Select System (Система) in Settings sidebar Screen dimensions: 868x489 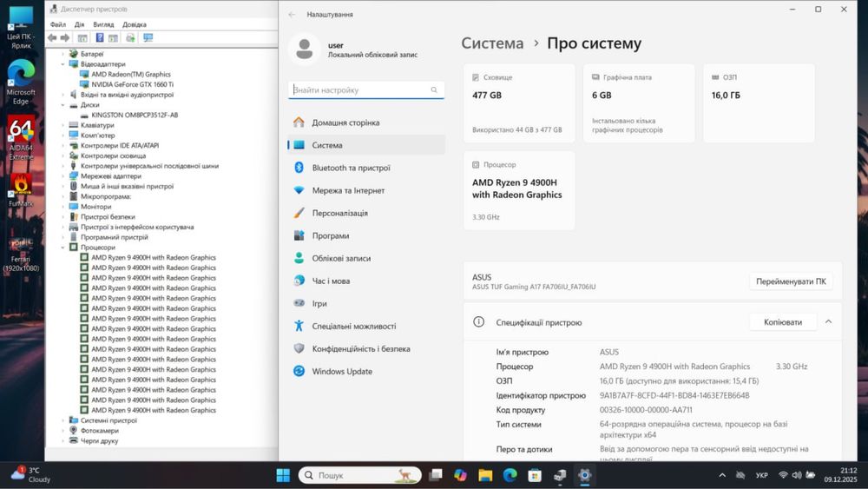(366, 145)
